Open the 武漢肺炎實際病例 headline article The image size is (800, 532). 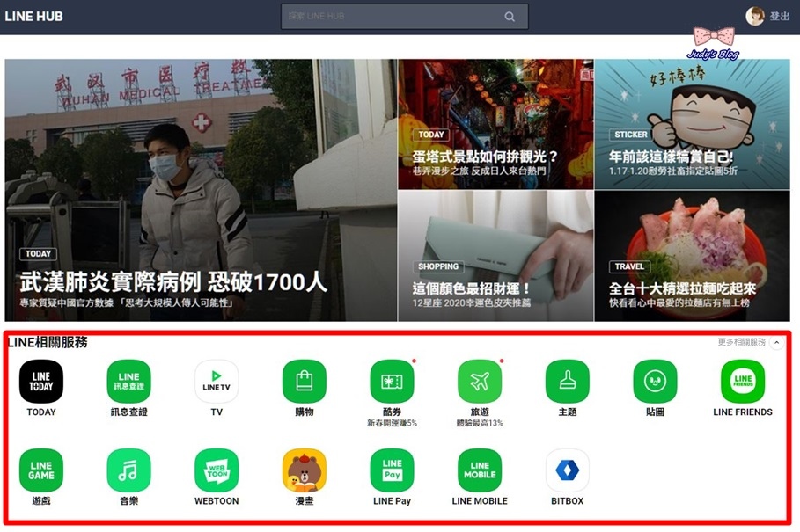click(201, 190)
